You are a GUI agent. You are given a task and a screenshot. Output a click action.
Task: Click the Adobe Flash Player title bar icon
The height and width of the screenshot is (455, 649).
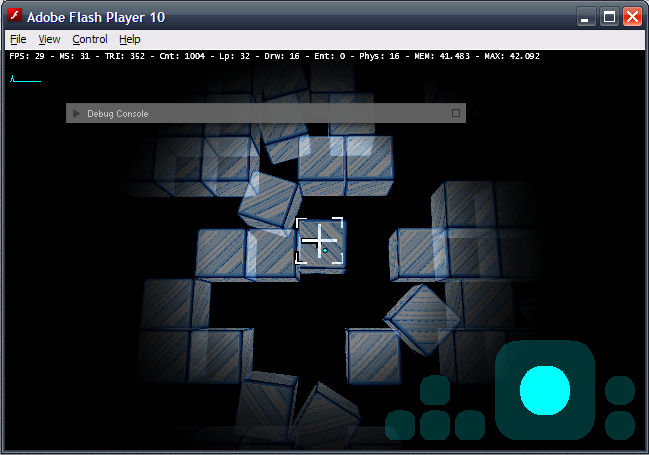click(15, 15)
